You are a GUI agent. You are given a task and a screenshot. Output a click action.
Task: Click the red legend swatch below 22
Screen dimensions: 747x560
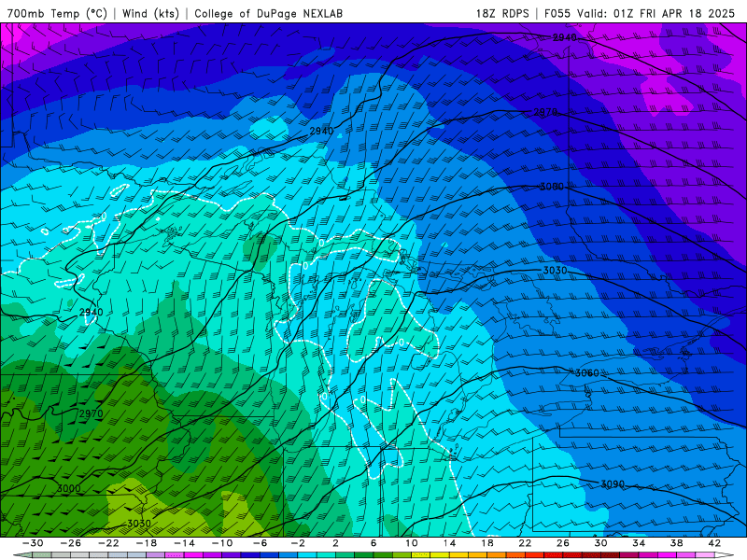tap(534, 555)
